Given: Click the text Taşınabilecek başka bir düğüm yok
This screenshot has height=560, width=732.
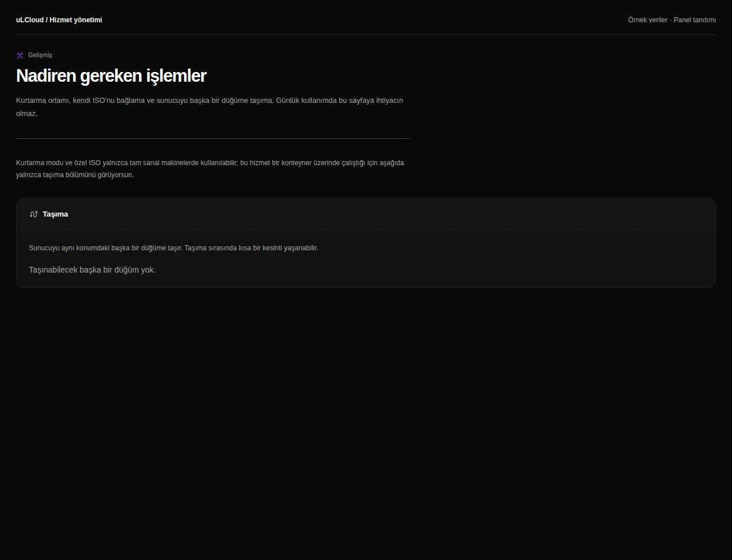Looking at the screenshot, I should (92, 270).
